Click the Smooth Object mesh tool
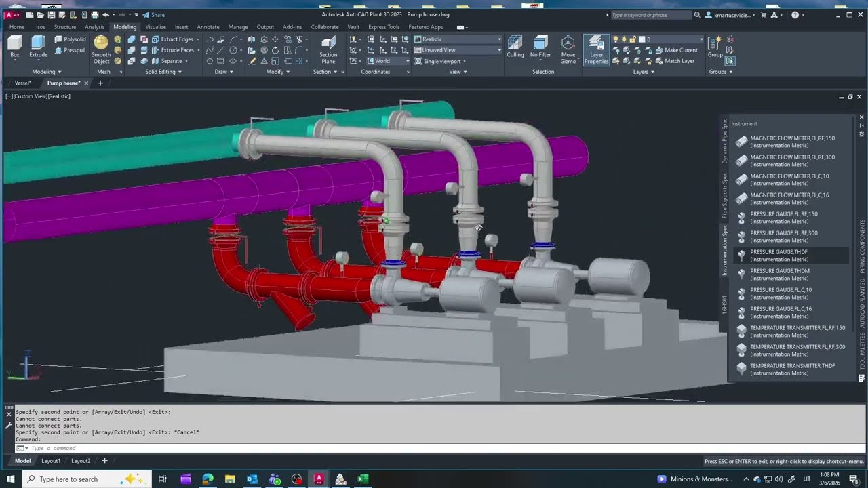Image resolution: width=868 pixels, height=488 pixels. tap(101, 50)
